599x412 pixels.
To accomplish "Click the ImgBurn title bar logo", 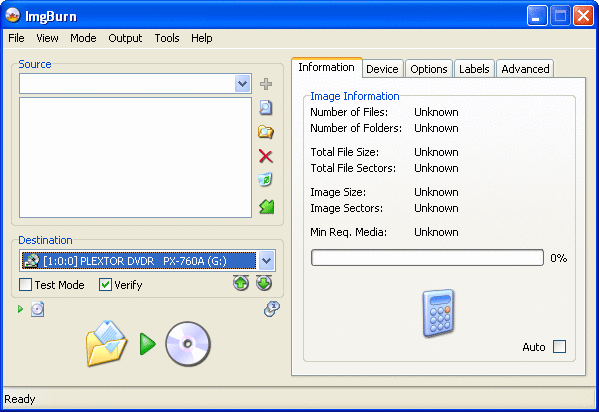I will coord(13,16).
